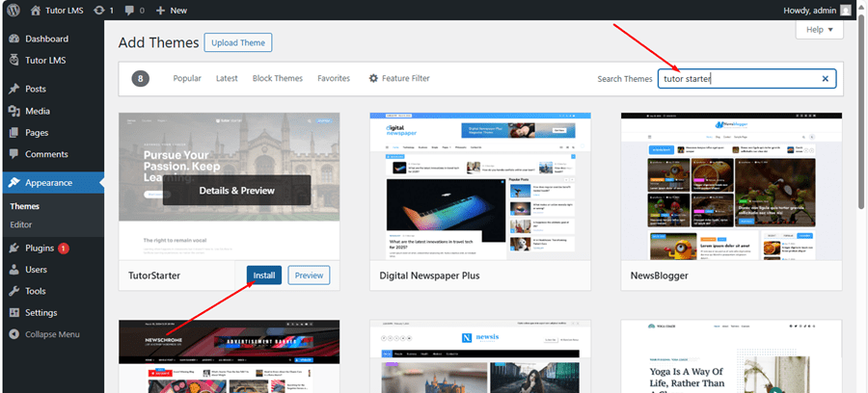Open Dashboard from the sidebar
Image resolution: width=868 pixels, height=393 pixels.
46,39
